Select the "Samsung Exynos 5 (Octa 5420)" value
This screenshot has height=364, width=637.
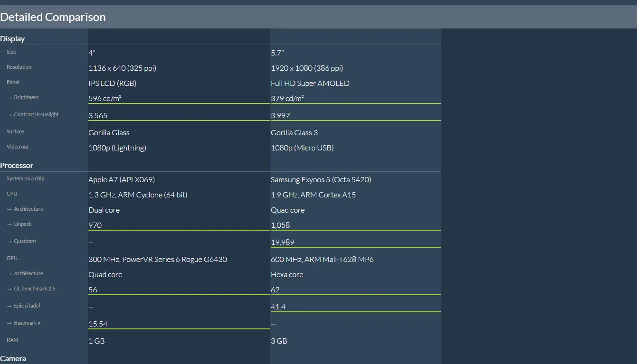[x=321, y=179]
